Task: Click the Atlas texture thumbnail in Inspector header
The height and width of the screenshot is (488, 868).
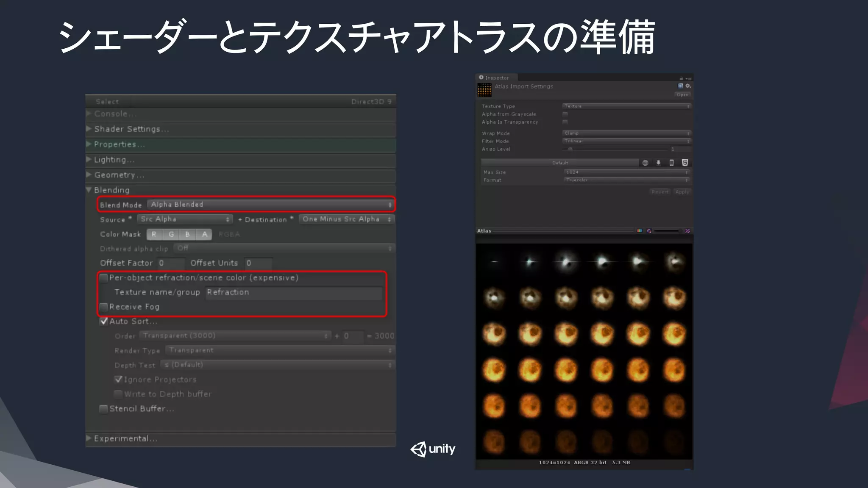Action: tap(484, 90)
